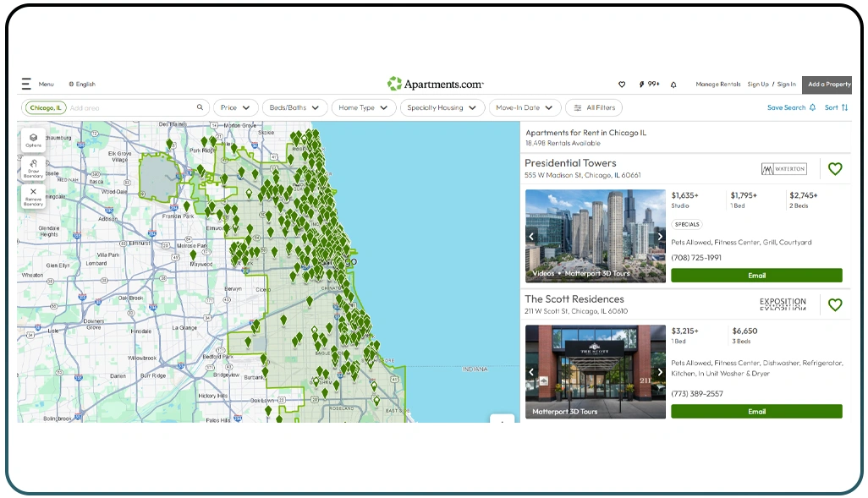Open notifications via the bell icon
Viewport: 868px width, 498px height.
click(x=673, y=85)
